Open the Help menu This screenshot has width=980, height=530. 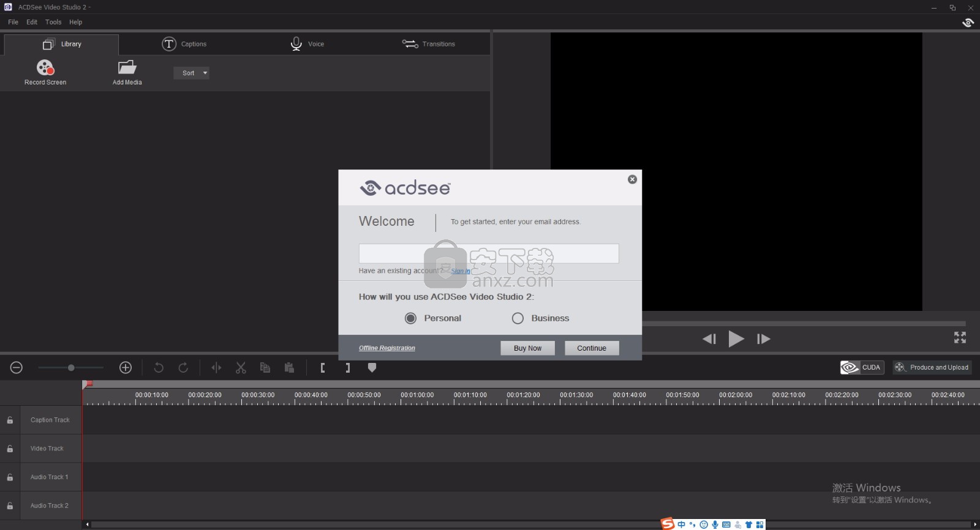75,22
